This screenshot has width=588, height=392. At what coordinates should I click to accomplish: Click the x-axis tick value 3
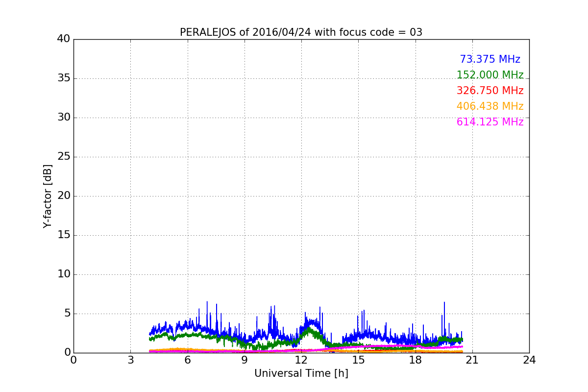(x=130, y=360)
